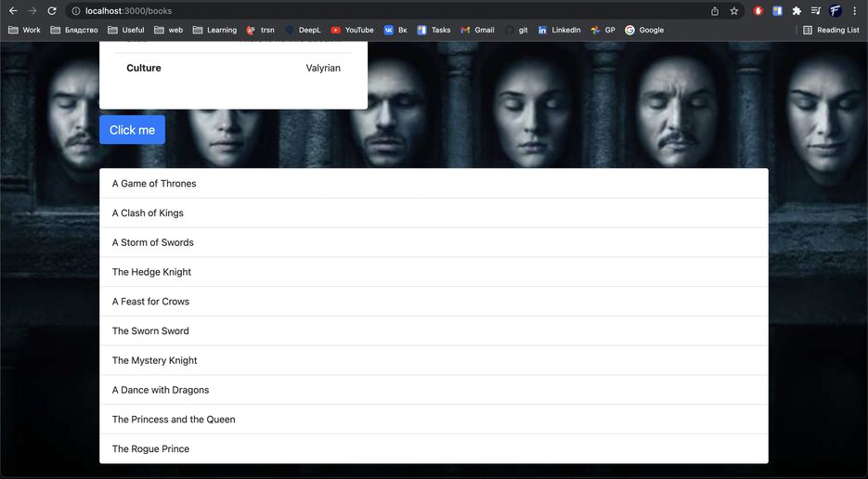Open the web bookmarks folder
868x479 pixels.
pyautogui.click(x=168, y=30)
